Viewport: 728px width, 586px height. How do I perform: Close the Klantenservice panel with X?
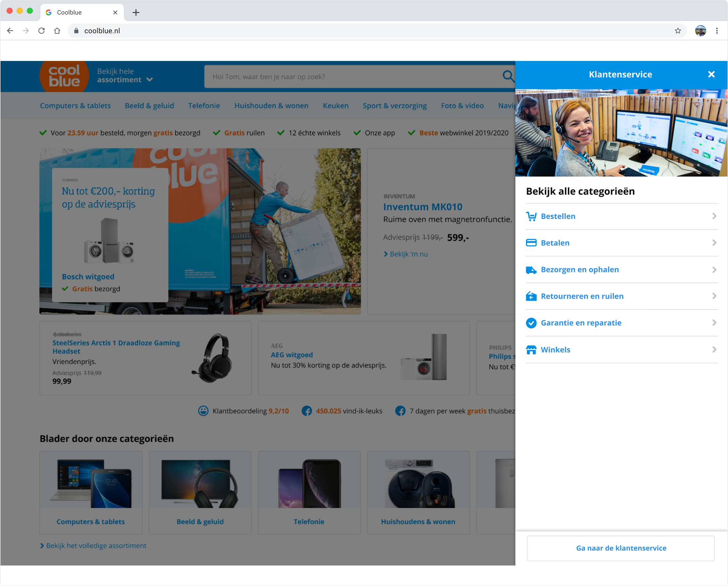coord(711,74)
